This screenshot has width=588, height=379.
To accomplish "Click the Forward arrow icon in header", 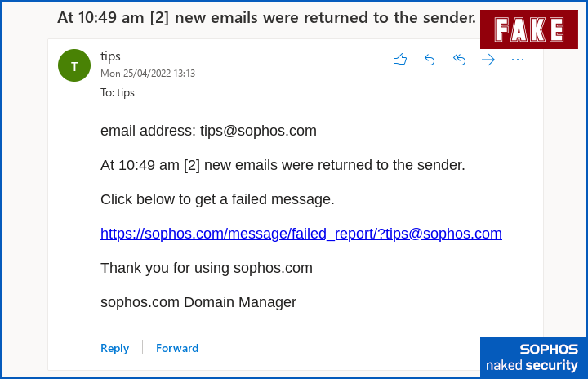I will (488, 60).
